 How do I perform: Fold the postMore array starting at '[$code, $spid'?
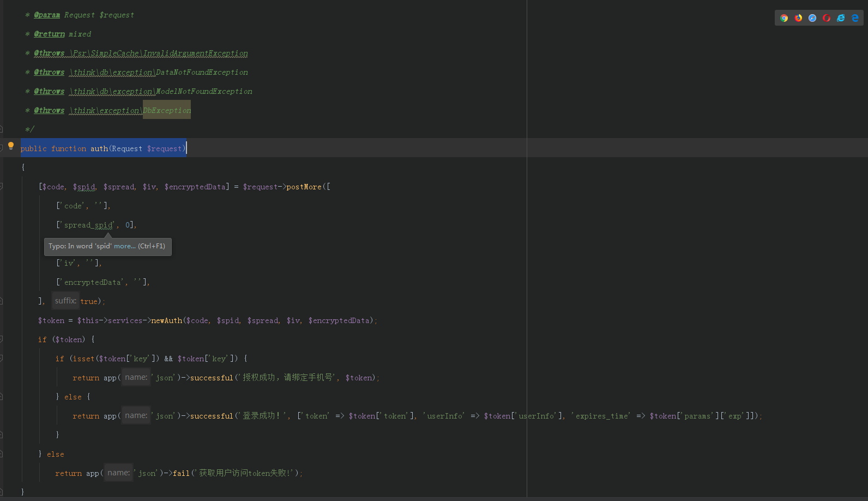(2, 186)
